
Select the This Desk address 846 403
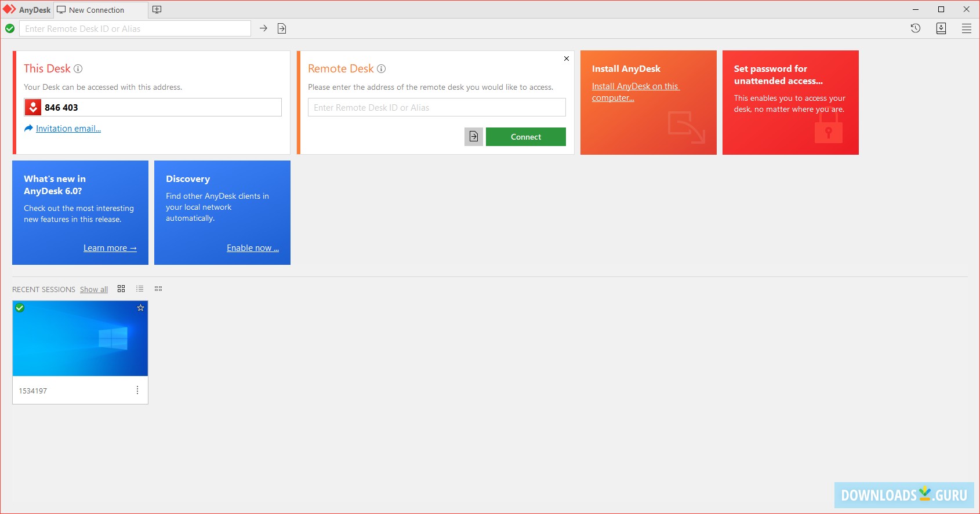[61, 107]
